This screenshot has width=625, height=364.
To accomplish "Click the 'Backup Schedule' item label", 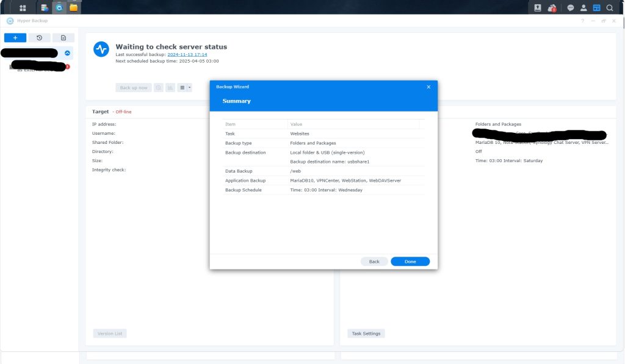I will pyautogui.click(x=243, y=190).
